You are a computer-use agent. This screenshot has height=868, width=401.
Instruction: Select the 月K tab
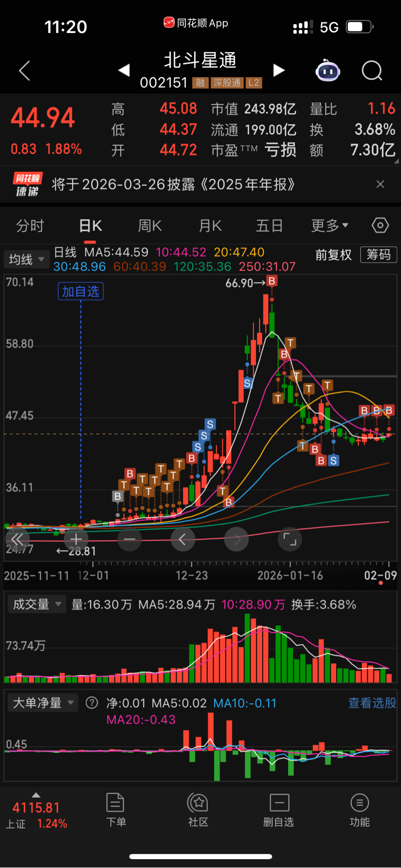click(x=210, y=226)
